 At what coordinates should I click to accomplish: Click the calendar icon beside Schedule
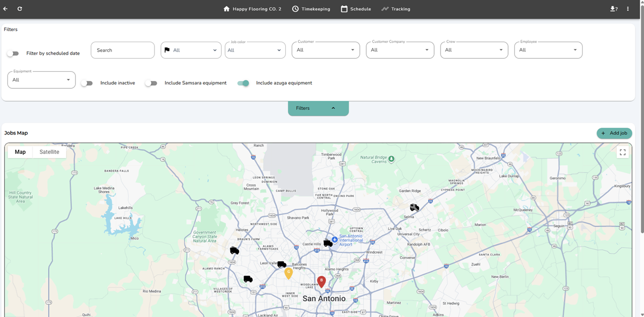pyautogui.click(x=344, y=9)
